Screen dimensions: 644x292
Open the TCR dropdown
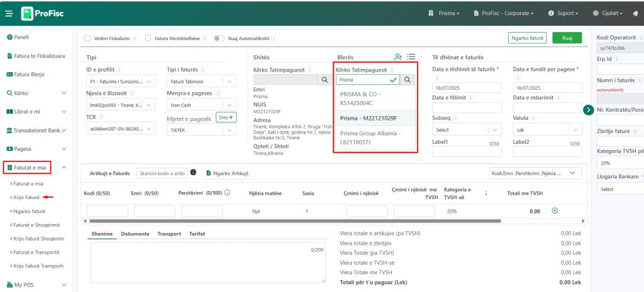point(121,128)
